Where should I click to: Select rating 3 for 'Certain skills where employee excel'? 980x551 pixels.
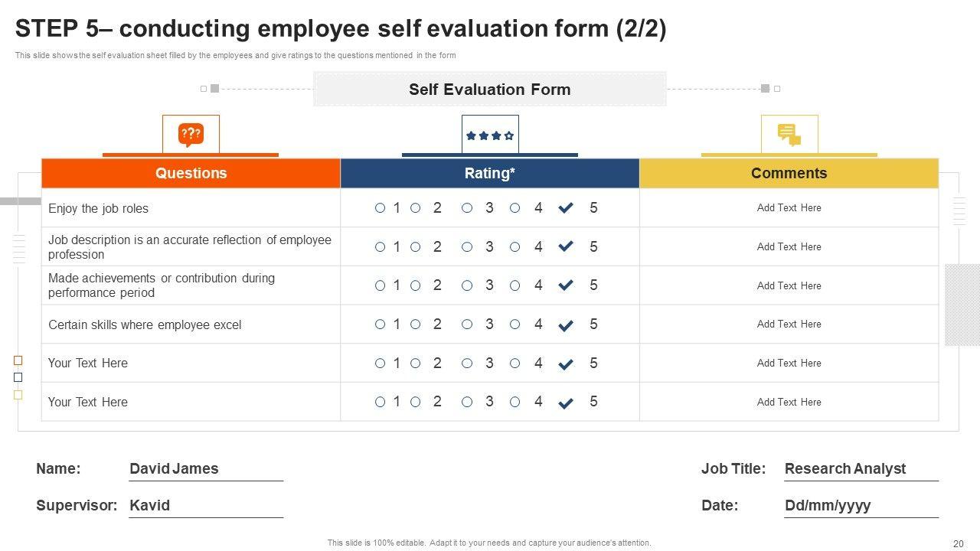click(x=467, y=324)
